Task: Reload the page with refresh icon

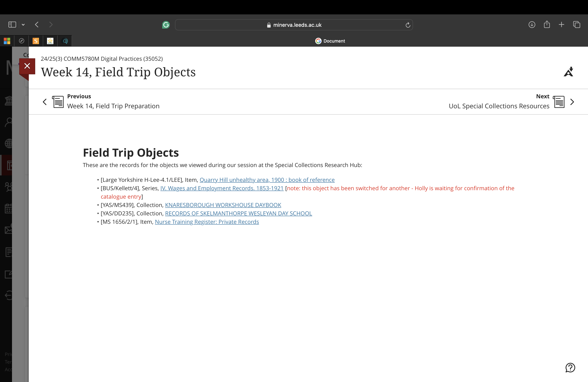Action: point(408,25)
